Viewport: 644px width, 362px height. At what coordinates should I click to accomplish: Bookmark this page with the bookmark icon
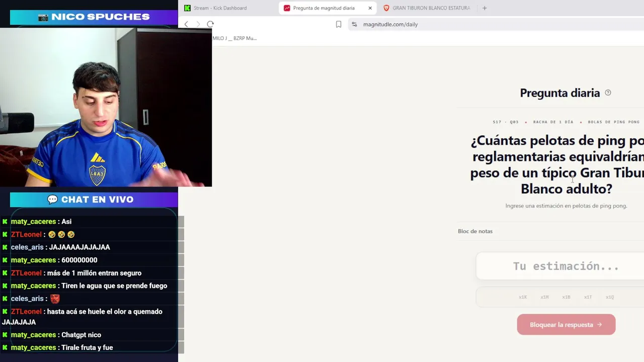point(339,24)
